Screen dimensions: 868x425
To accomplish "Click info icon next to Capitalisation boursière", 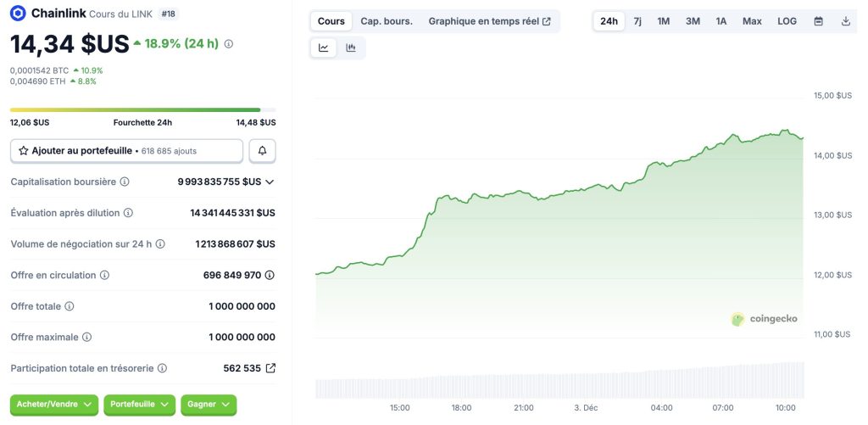I will click(x=125, y=182).
